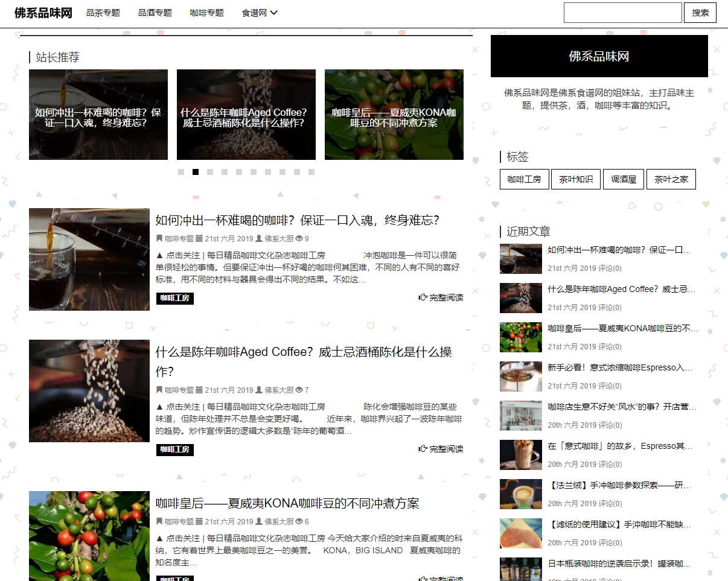Click coffee cherries image of KONA article
Viewport: 728px width, 581px height.
(x=89, y=536)
